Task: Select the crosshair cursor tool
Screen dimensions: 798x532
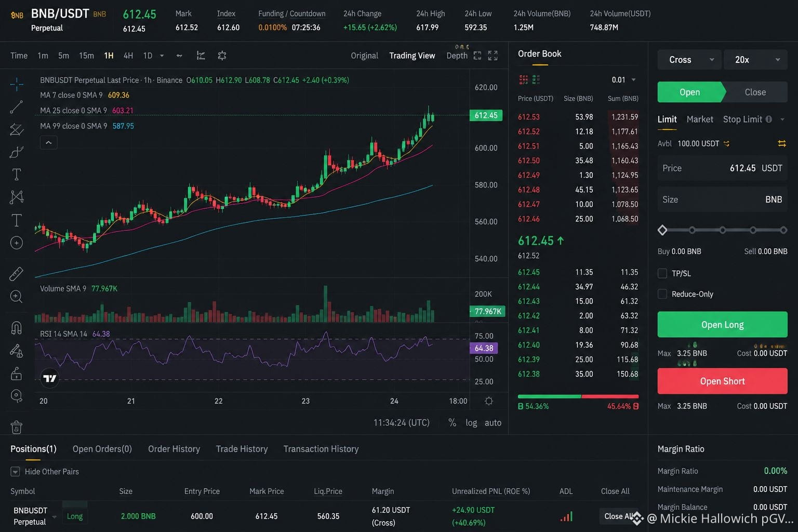Action: point(17,84)
